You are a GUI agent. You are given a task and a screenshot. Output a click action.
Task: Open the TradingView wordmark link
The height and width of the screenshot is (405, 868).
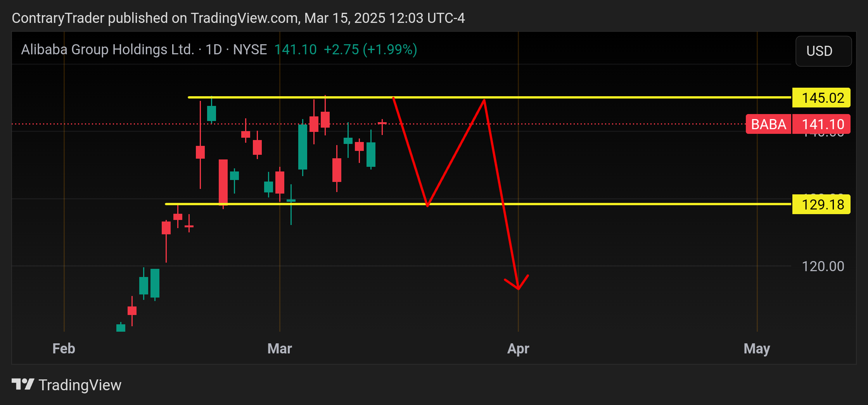80,385
